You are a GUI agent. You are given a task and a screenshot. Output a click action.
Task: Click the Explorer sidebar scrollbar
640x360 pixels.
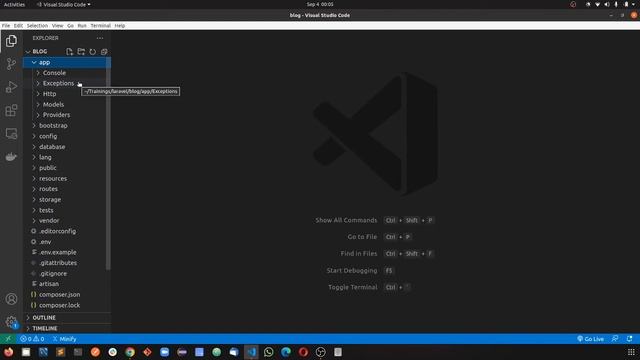click(108, 163)
